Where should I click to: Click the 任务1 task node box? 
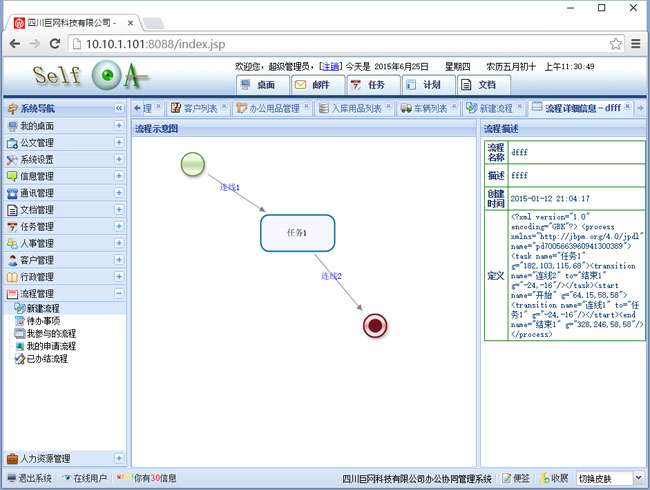pos(297,232)
